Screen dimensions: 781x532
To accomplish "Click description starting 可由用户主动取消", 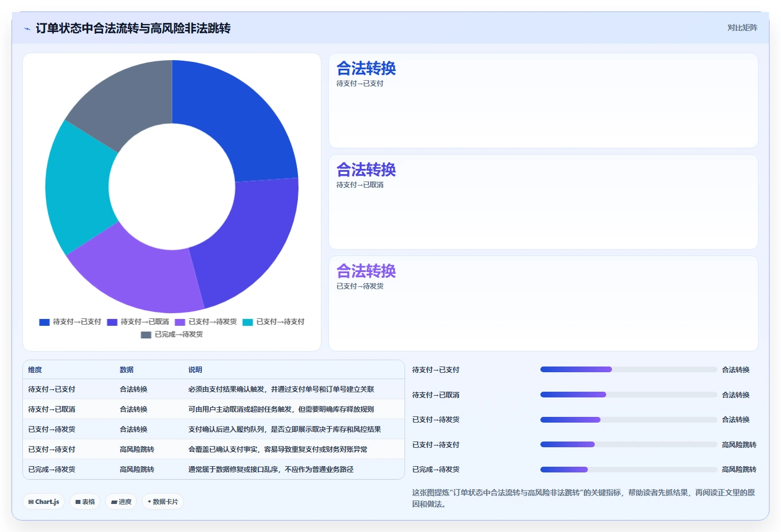I will pos(281,409).
